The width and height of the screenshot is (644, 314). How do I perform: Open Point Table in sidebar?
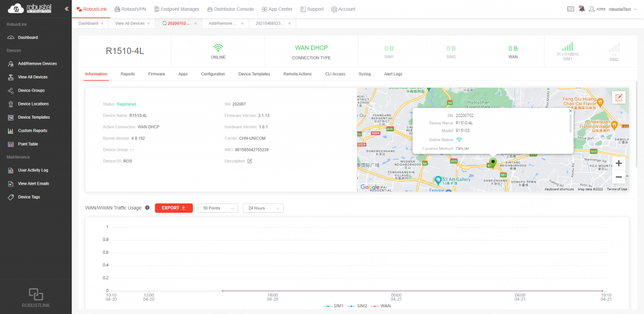[28, 144]
